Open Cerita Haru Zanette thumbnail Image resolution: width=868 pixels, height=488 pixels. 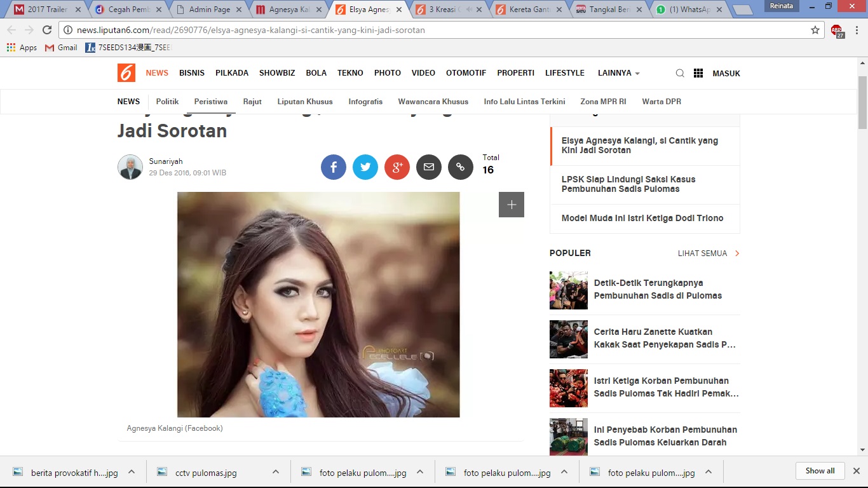pyautogui.click(x=569, y=339)
